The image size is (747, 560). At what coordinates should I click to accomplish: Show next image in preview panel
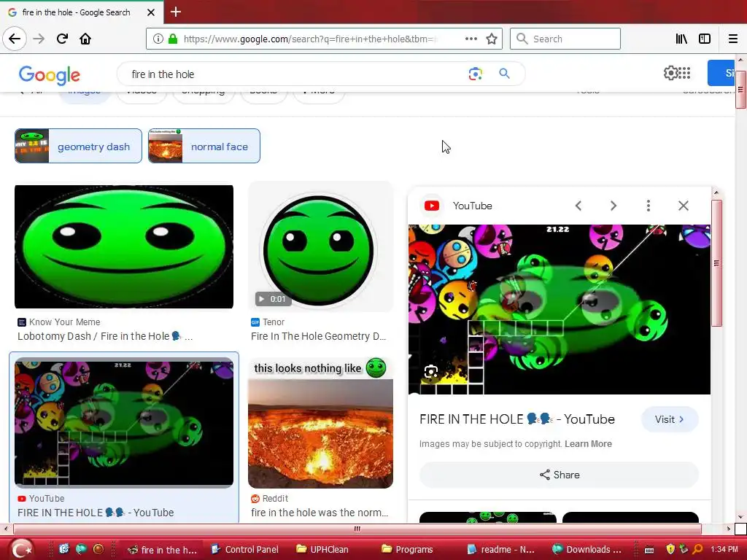click(613, 206)
